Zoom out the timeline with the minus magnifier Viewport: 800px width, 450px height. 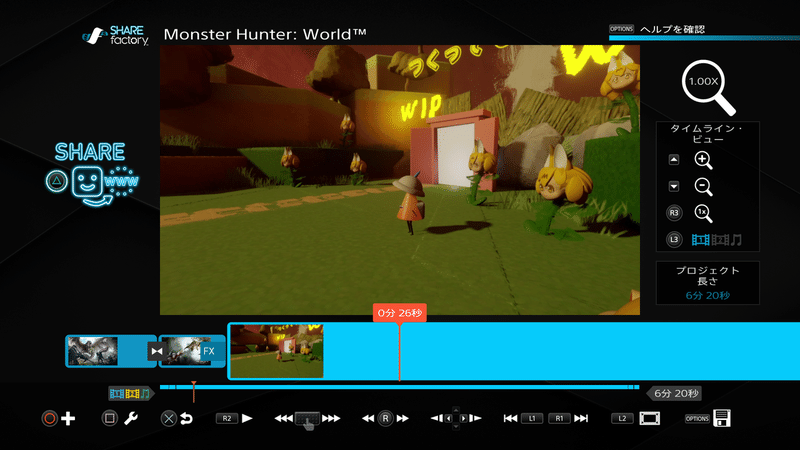tap(704, 187)
